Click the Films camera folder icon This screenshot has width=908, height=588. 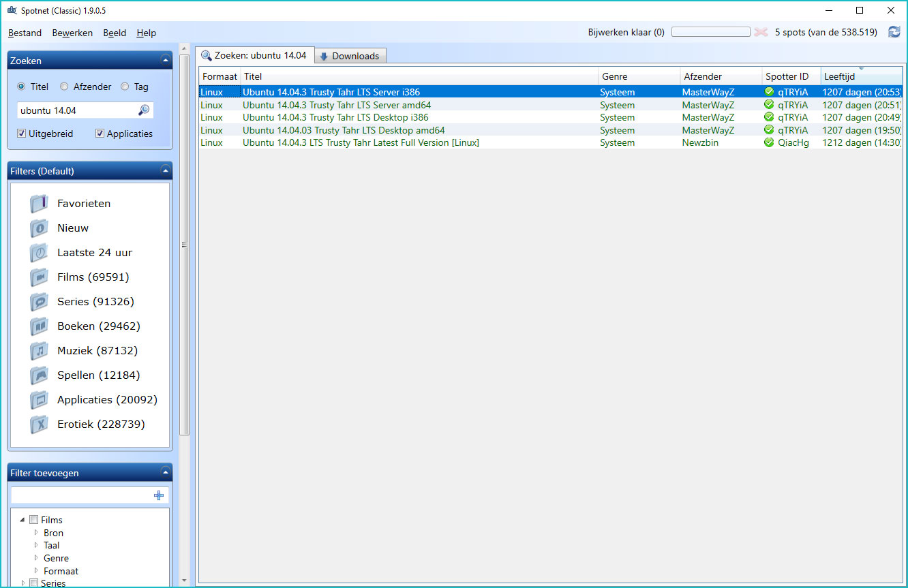[x=39, y=277]
